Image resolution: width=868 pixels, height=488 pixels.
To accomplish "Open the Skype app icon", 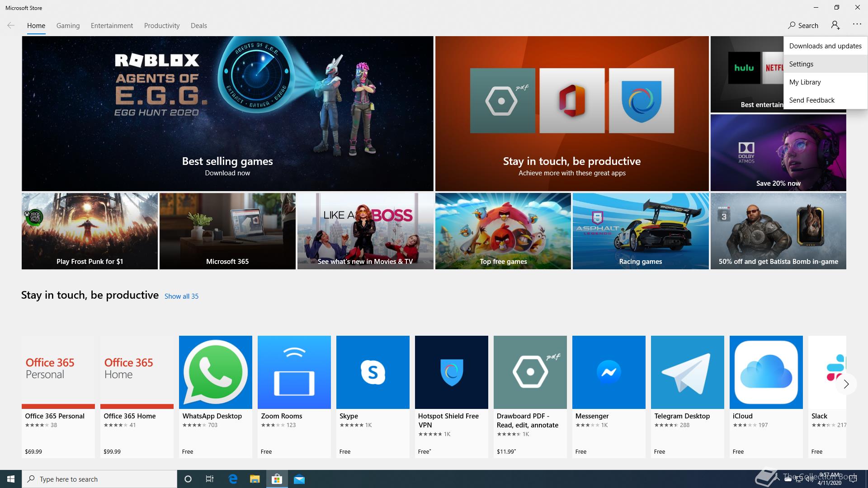I will pos(373,372).
